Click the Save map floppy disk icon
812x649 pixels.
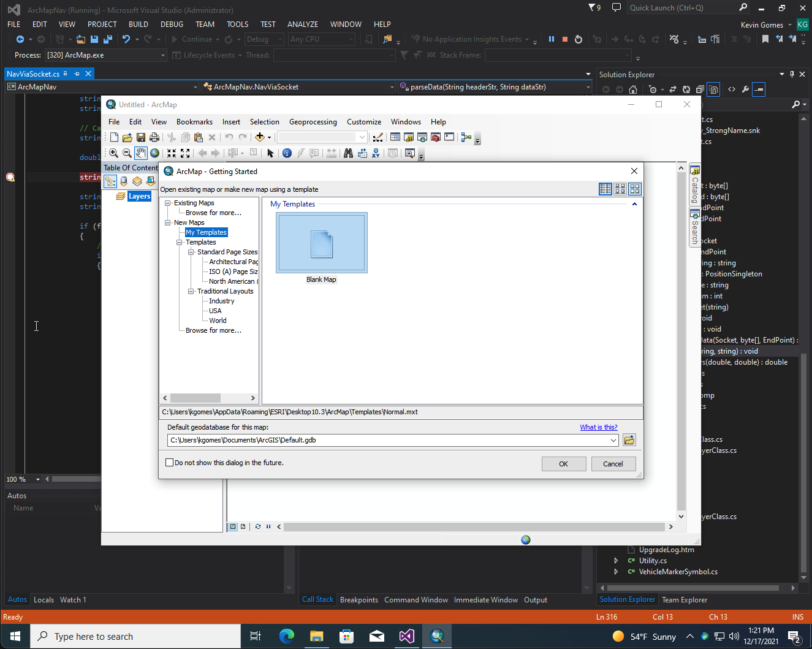[141, 137]
